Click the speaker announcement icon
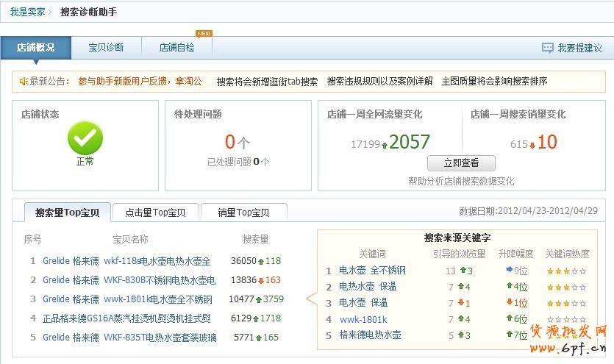 click(x=24, y=81)
